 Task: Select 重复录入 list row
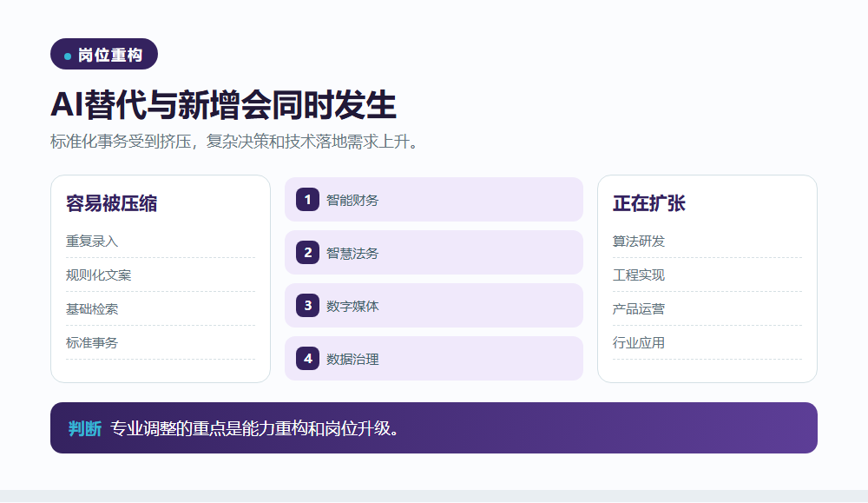(x=161, y=242)
